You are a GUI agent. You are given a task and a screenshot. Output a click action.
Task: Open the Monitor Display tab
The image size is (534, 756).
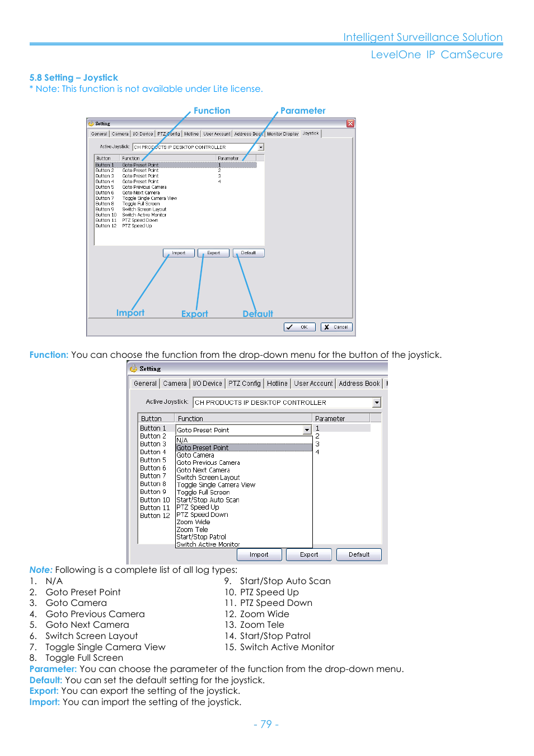283,134
